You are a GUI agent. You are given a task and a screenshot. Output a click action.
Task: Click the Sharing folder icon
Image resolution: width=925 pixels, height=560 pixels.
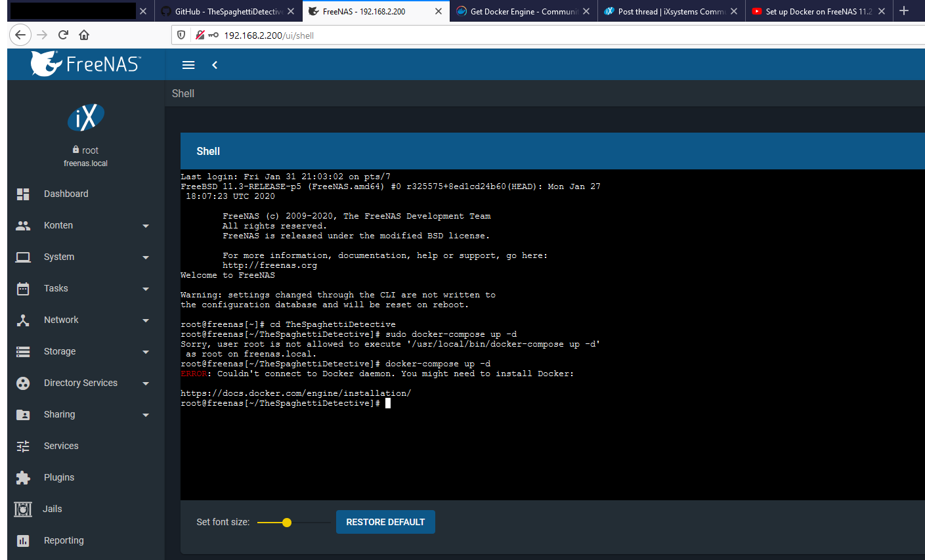pos(23,414)
